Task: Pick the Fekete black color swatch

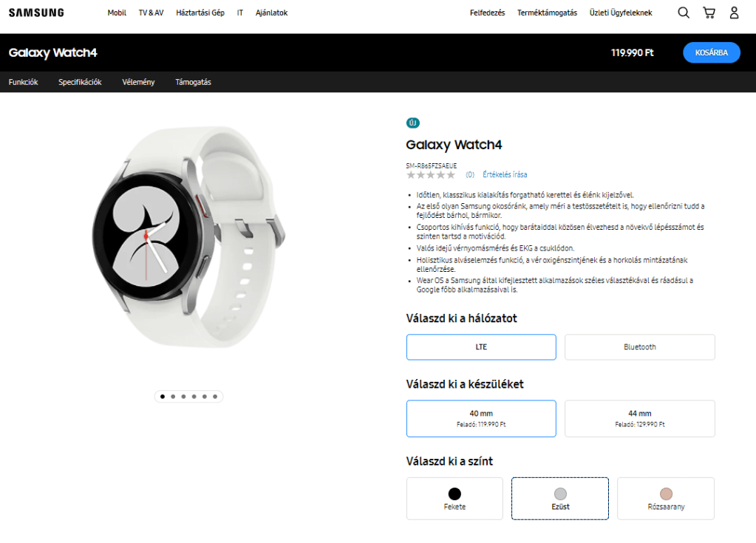Action: (x=454, y=498)
